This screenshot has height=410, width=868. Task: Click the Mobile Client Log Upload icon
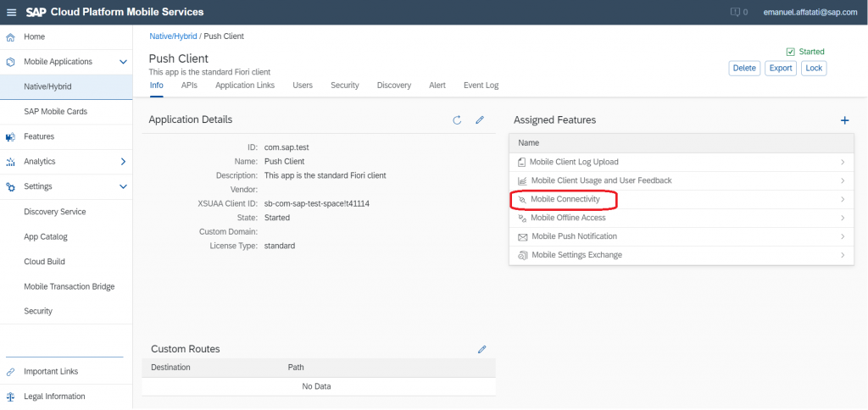coord(521,162)
